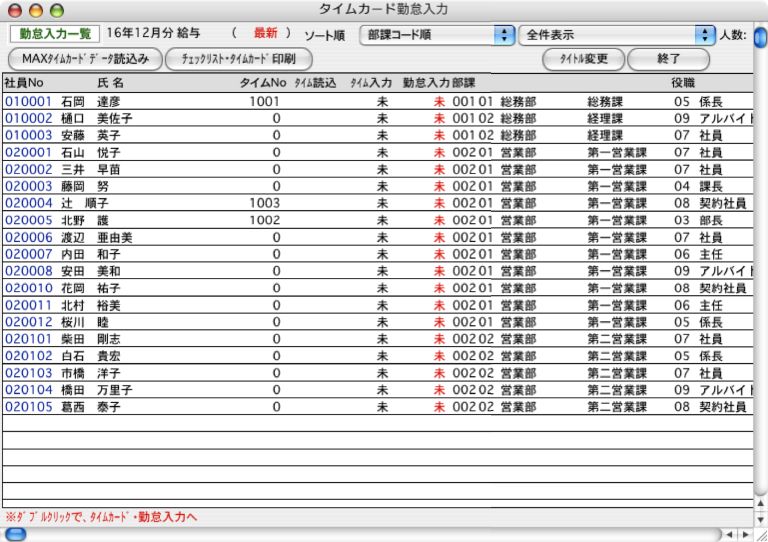Screen dimensions: 768x542
Task: Click the 役職 column header
Action: point(683,82)
